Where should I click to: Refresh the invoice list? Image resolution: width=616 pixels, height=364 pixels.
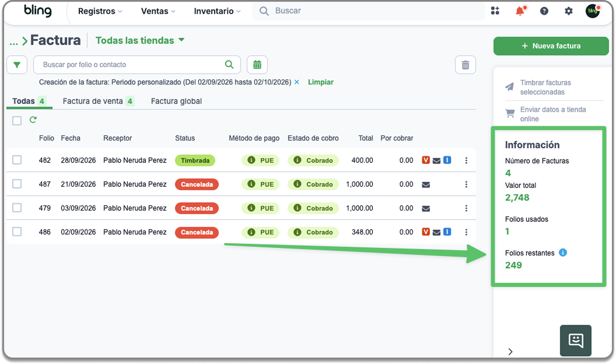point(33,120)
